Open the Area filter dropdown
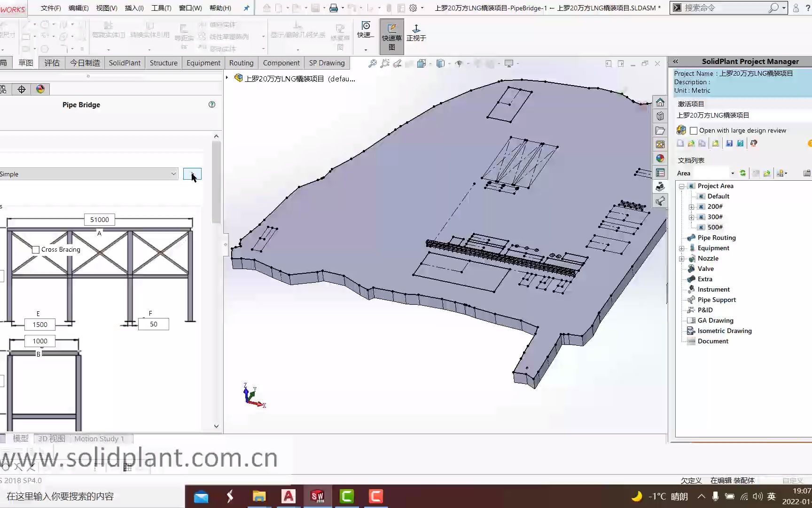 click(733, 173)
